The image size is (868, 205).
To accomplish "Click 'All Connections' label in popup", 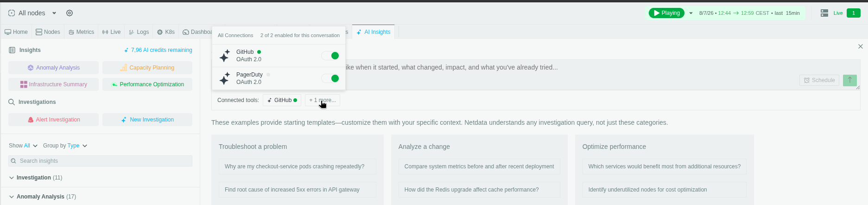I will click(x=235, y=35).
